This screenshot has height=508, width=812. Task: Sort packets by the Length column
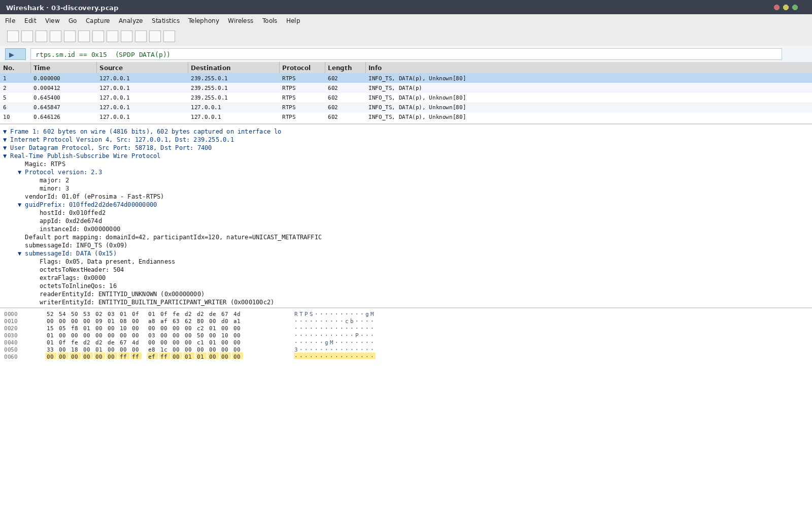coord(345,68)
